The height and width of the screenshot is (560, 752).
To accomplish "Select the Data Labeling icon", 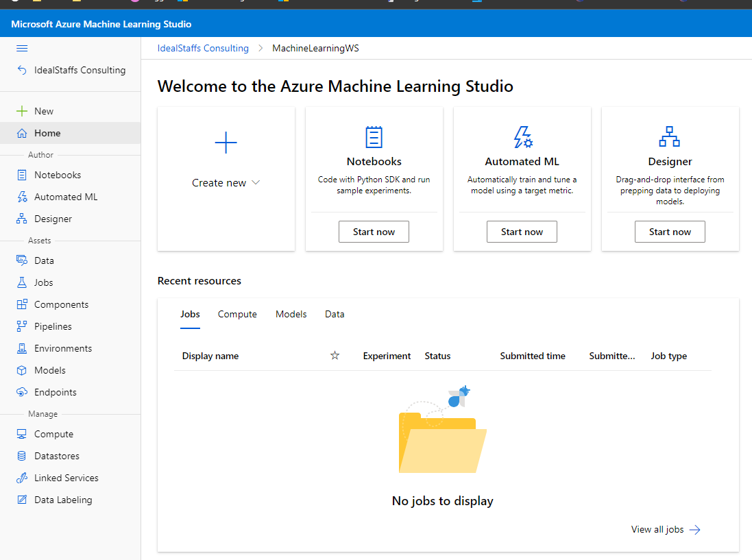I will (22, 500).
